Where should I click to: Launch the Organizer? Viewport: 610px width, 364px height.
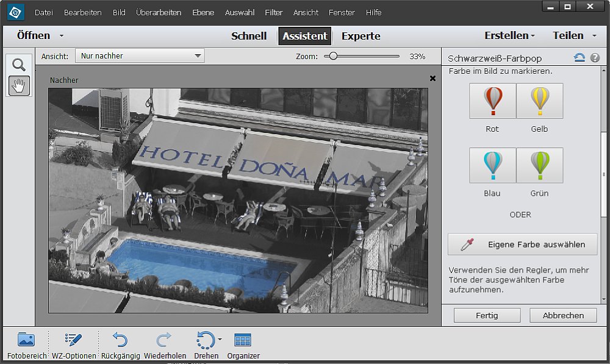pos(243,345)
